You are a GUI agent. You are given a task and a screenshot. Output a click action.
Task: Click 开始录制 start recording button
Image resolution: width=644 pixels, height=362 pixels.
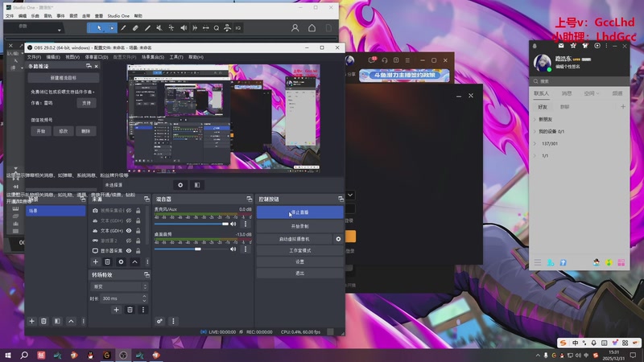299,226
